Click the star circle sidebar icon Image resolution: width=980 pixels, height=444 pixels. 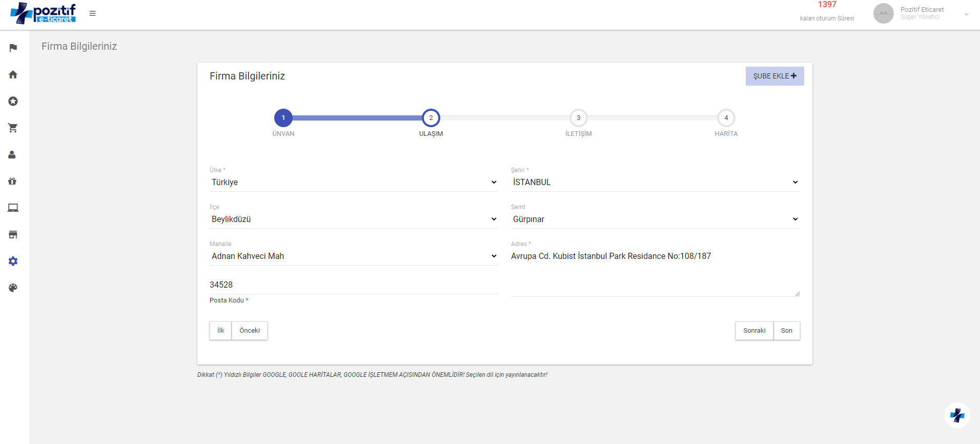[13, 102]
